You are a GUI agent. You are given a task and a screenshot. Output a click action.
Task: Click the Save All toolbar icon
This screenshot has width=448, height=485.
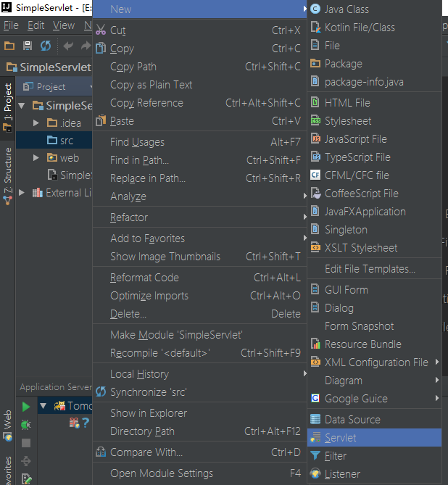28,46
